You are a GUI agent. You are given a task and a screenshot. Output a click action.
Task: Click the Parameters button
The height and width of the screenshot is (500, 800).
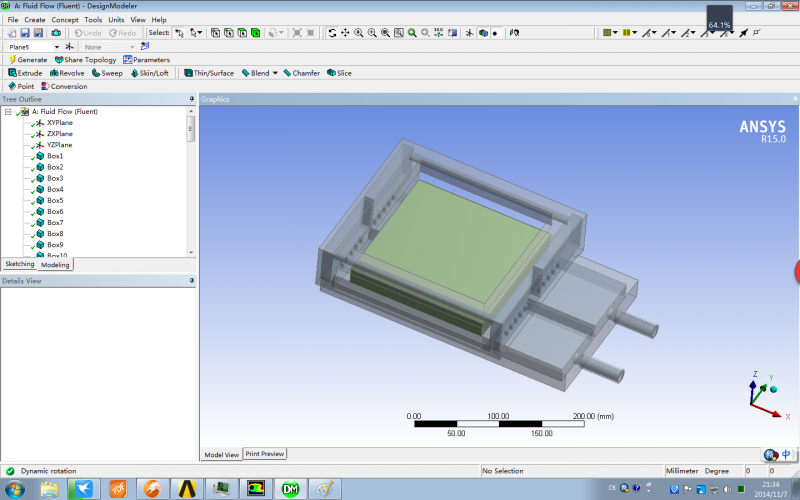146,60
